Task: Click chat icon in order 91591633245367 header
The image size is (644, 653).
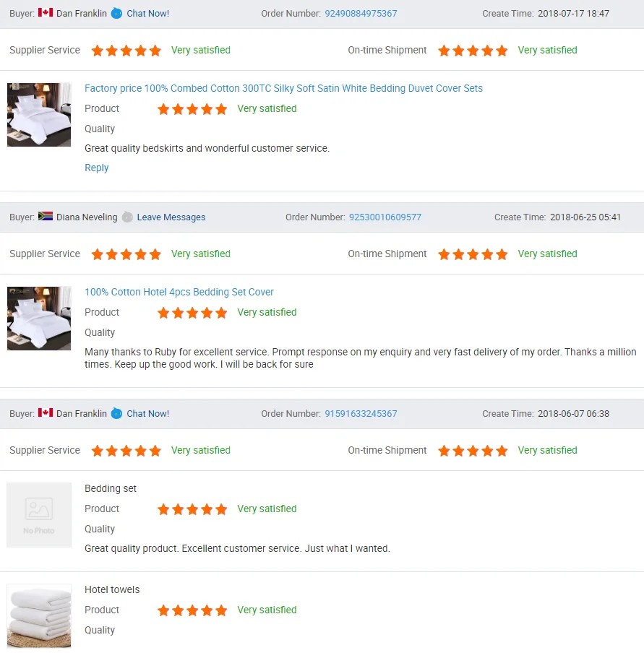Action: [116, 413]
